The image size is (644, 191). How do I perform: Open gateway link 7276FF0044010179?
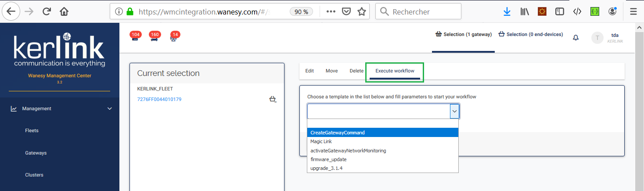pyautogui.click(x=159, y=99)
